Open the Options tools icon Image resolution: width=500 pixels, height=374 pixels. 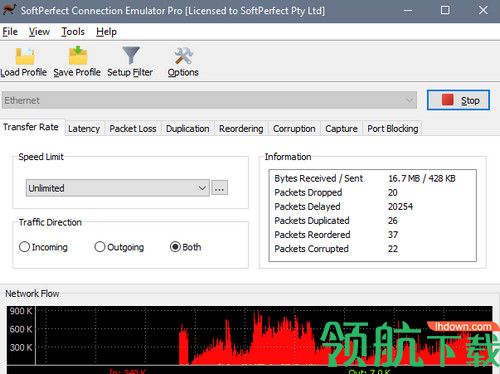pyautogui.click(x=183, y=56)
